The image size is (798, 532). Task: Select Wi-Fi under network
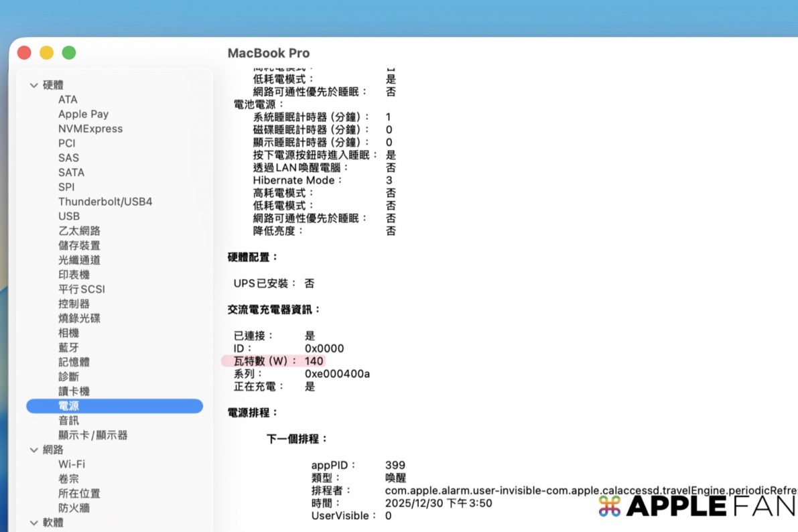71,464
